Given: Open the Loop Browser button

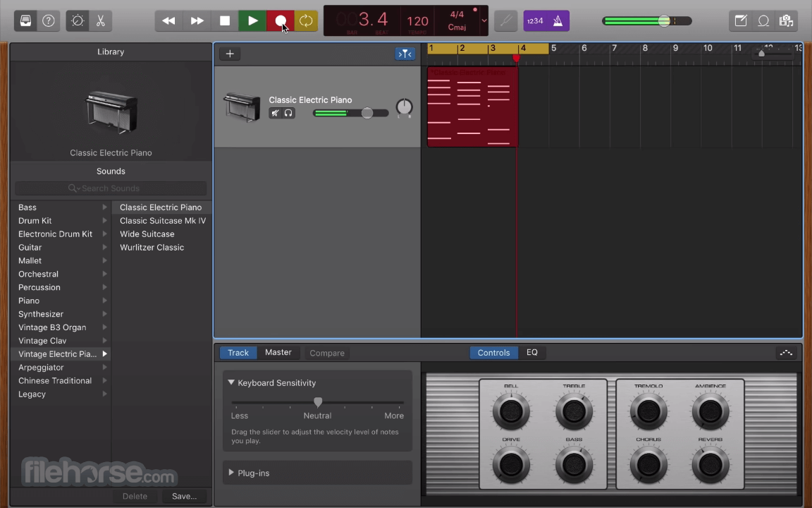Looking at the screenshot, I should pos(763,20).
